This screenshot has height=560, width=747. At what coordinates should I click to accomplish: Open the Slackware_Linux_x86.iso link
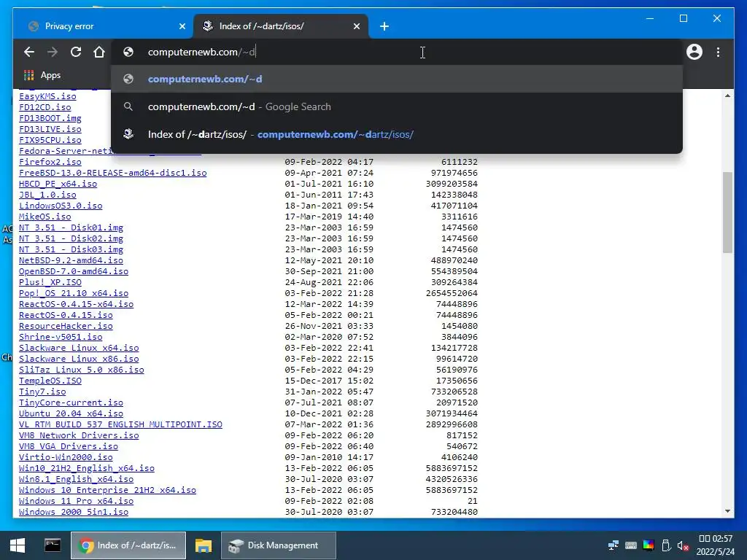coord(79,359)
